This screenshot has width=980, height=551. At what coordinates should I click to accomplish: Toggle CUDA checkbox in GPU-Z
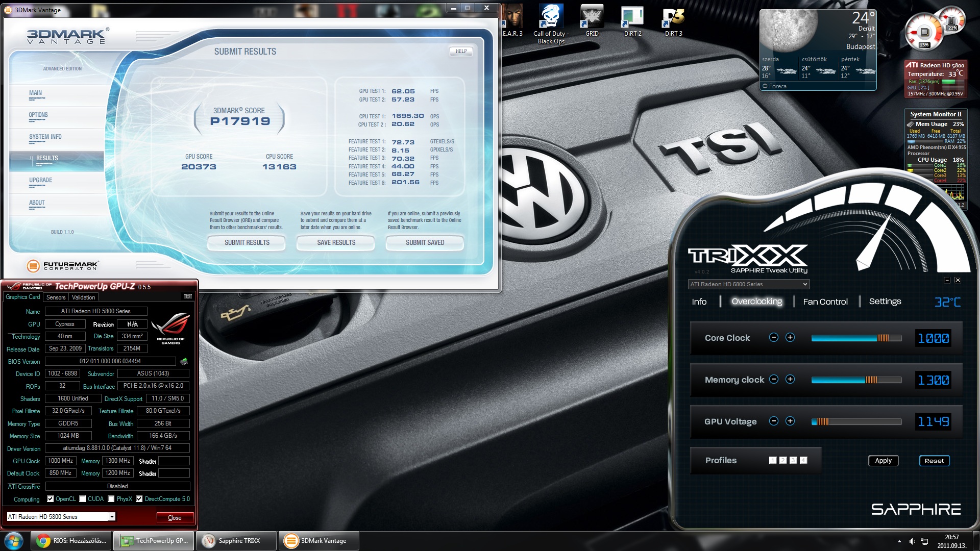[x=83, y=499]
